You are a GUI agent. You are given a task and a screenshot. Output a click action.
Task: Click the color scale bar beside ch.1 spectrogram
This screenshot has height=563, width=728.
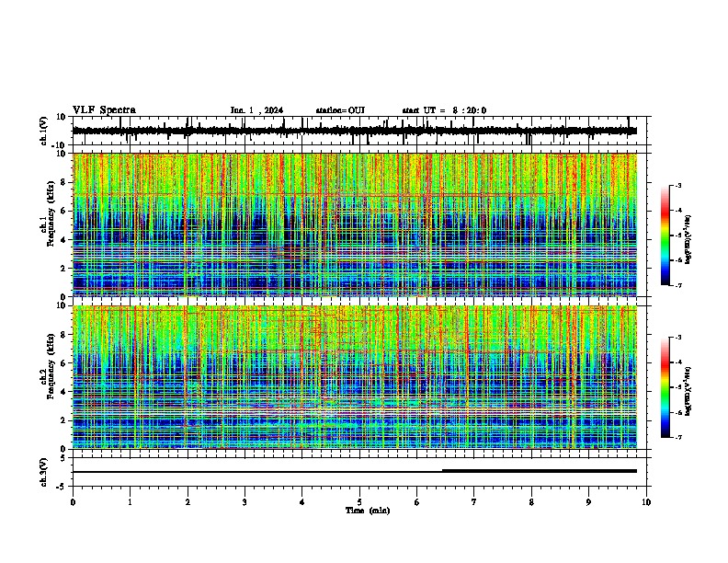[665, 236]
